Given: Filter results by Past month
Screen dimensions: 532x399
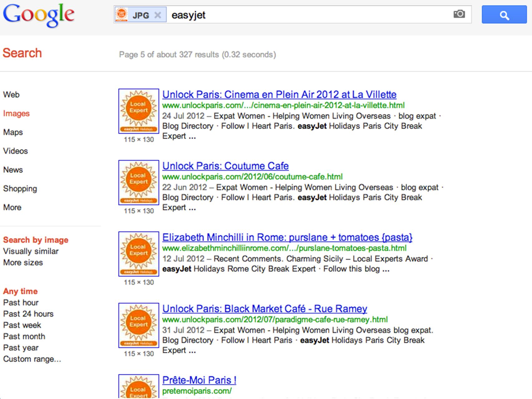Looking at the screenshot, I should (24, 336).
